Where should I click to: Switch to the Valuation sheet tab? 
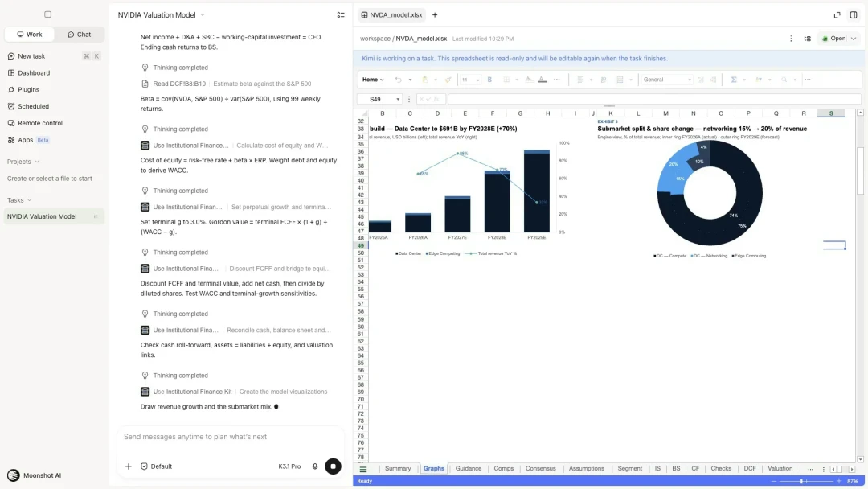pyautogui.click(x=780, y=469)
